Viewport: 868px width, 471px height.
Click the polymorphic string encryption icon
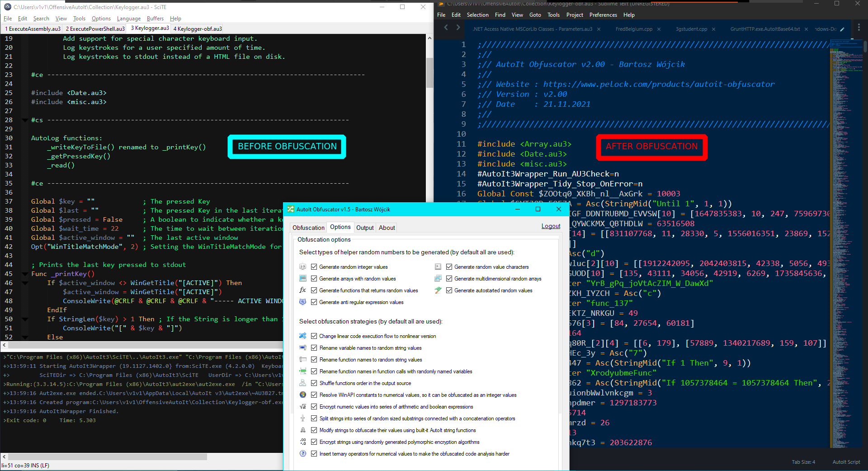click(x=303, y=442)
